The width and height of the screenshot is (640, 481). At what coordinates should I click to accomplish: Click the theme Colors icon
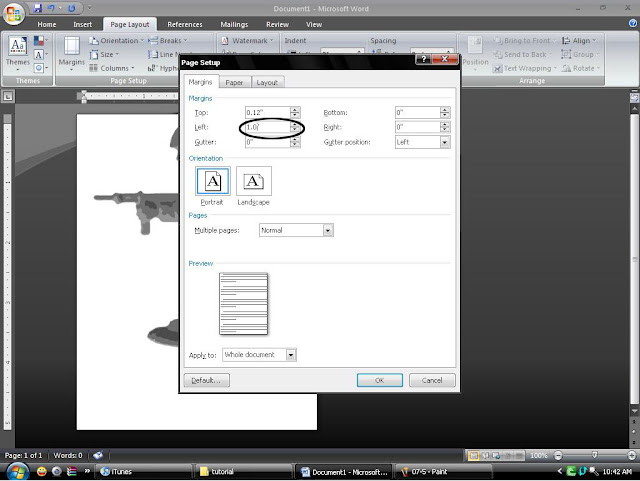(39, 40)
